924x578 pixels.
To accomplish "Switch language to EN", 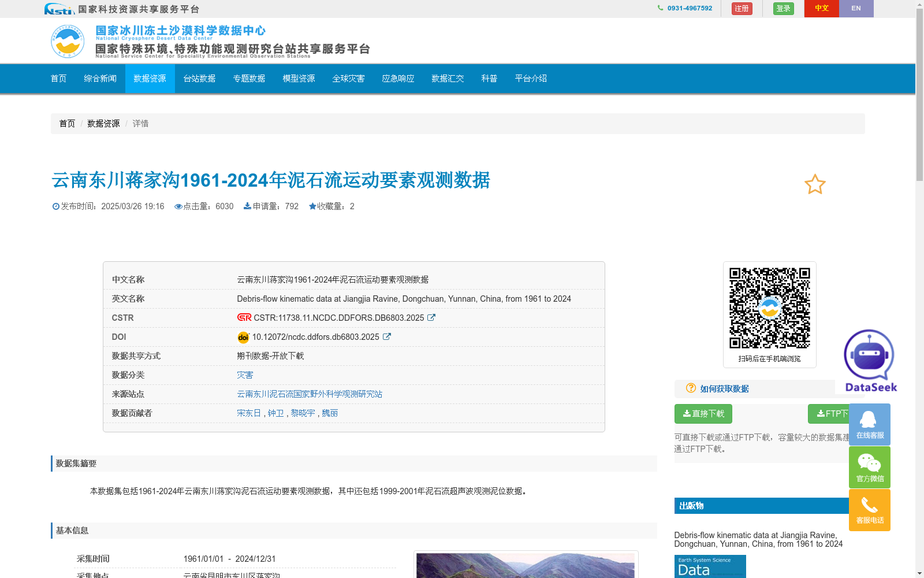I will pyautogui.click(x=856, y=9).
